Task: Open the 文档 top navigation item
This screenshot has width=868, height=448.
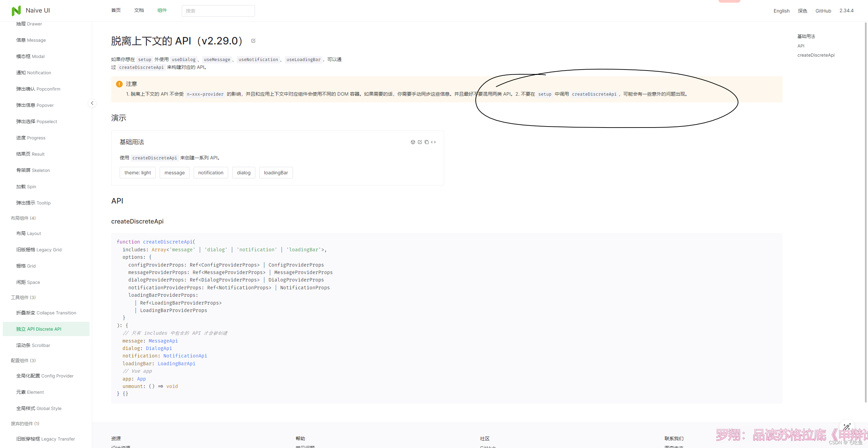Action: 139,11
